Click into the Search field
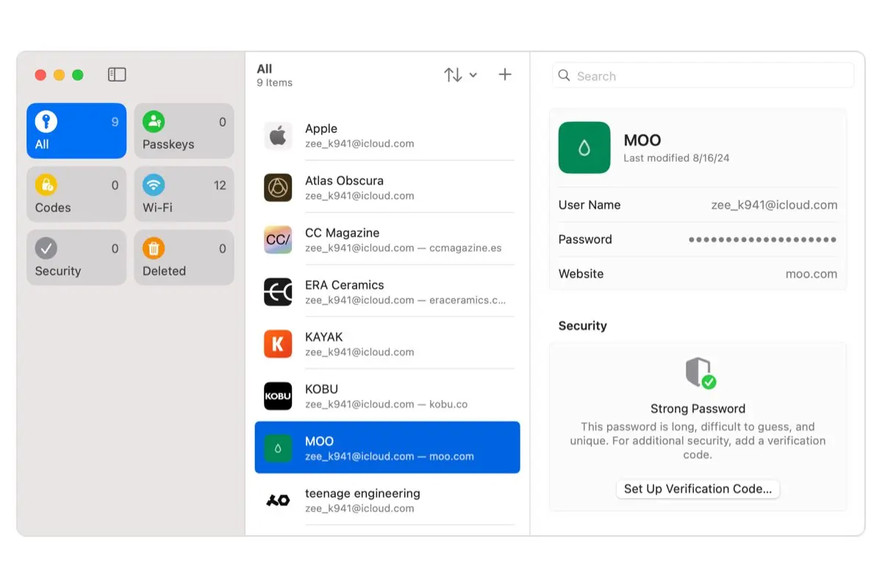This screenshot has height=588, width=882. click(x=706, y=76)
